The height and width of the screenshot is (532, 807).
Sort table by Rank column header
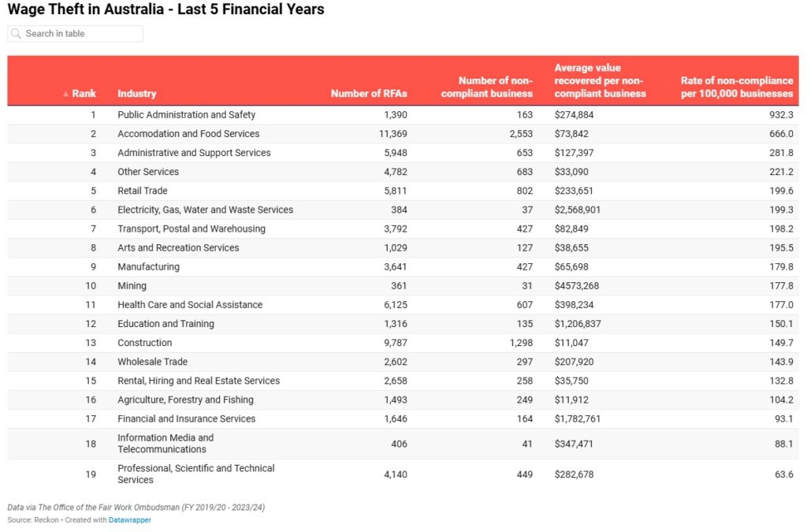click(x=84, y=93)
